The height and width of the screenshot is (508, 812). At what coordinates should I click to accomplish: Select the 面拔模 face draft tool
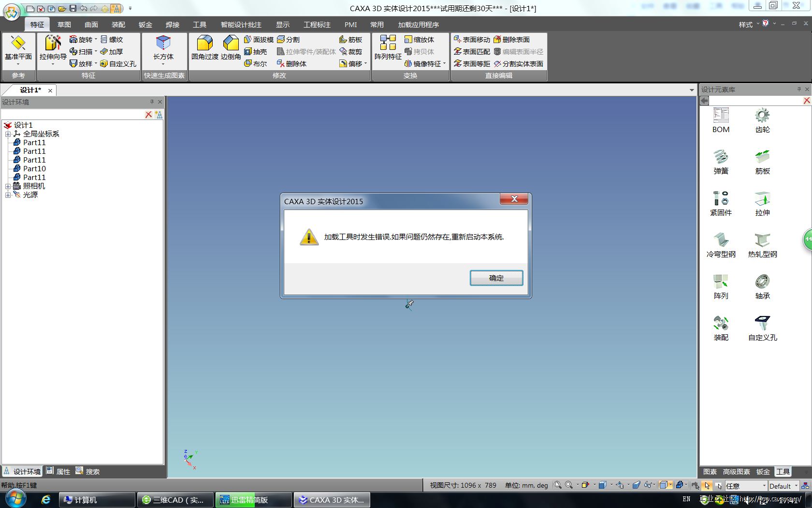pos(259,39)
